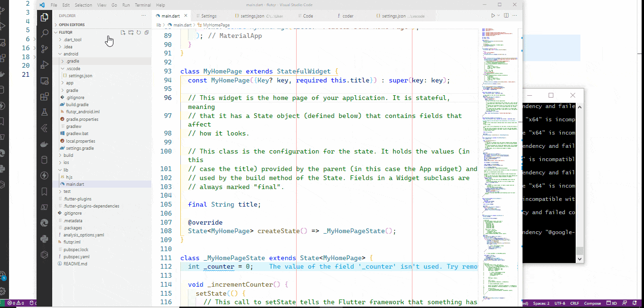Create a new file in the Explorer
Image resolution: width=644 pixels, height=308 pixels.
click(x=123, y=32)
